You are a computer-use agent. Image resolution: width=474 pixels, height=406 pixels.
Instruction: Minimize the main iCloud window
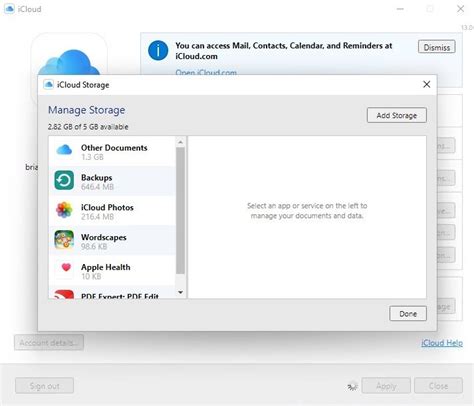(x=400, y=9)
